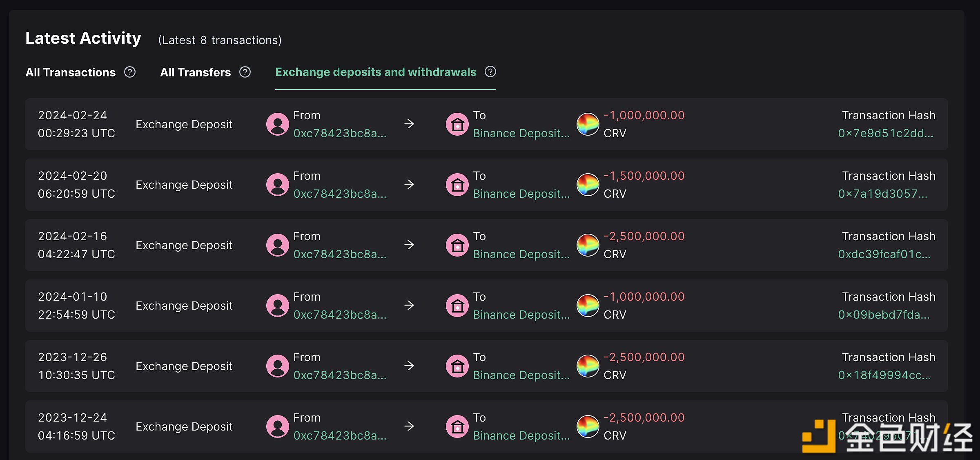Viewport: 980px width, 460px height.
Task: Click help icon next to All Transactions
Action: coord(130,72)
